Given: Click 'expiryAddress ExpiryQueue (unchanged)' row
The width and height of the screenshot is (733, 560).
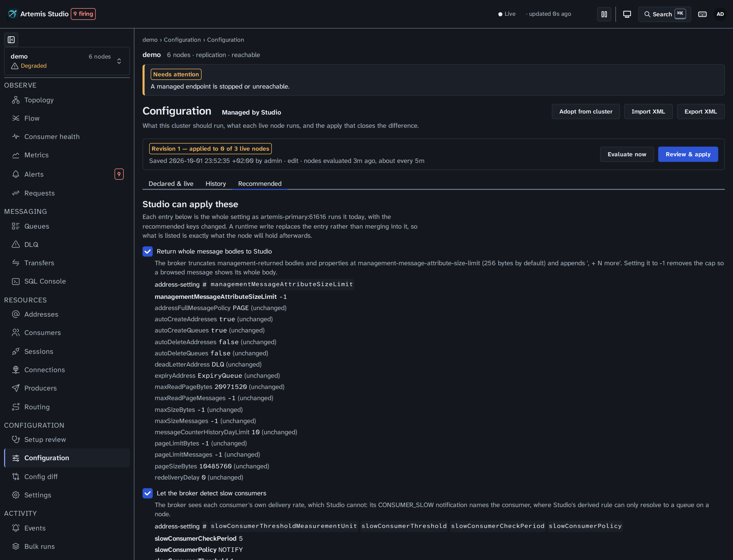Looking at the screenshot, I should pos(217,376).
